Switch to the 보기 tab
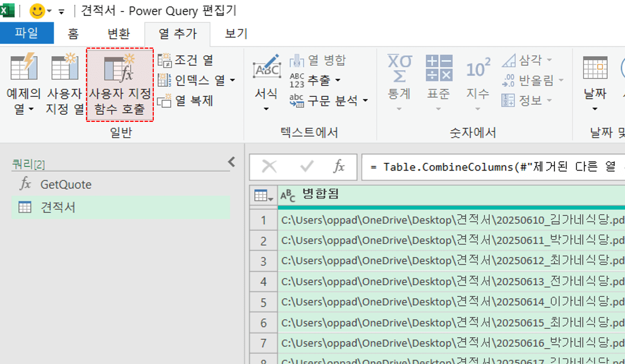Image resolution: width=625 pixels, height=364 pixels. 236,34
